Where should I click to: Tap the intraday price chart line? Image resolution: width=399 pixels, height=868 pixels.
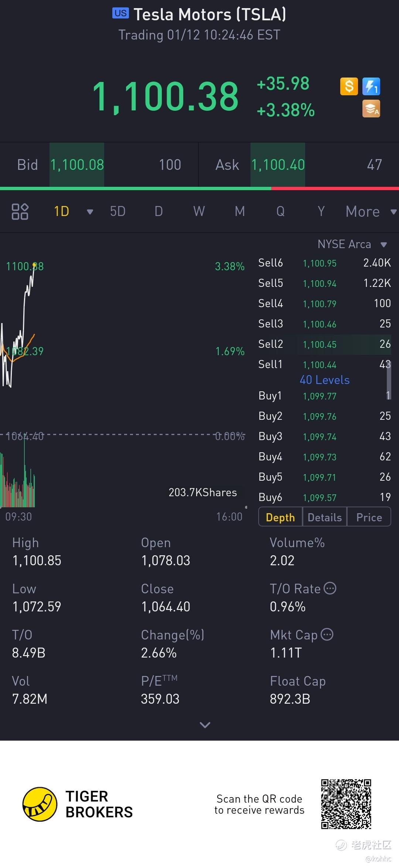coord(18,325)
